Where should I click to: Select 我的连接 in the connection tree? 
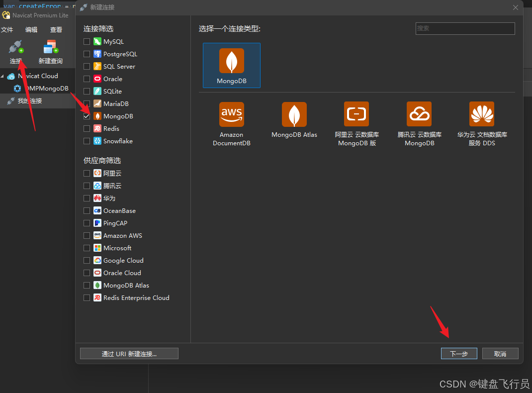30,101
